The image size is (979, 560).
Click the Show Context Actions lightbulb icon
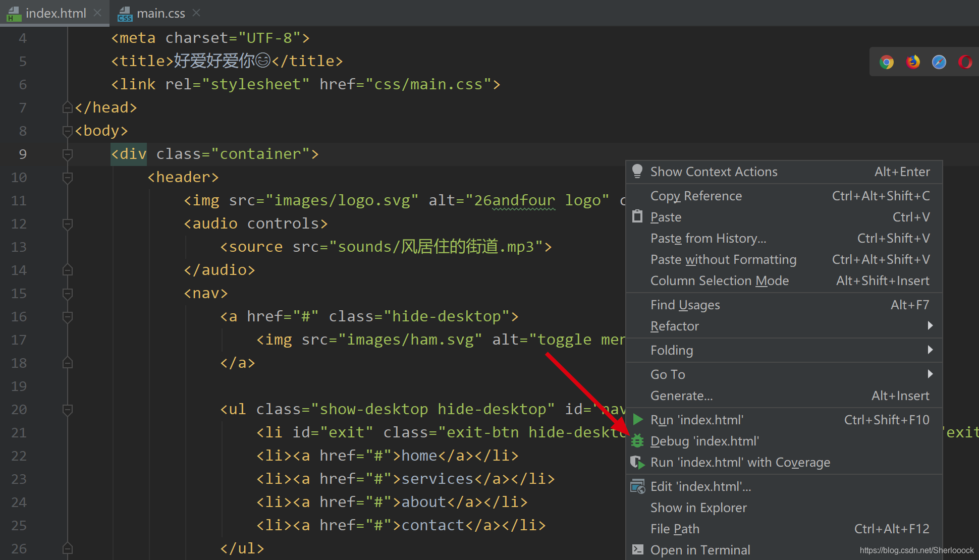pos(637,172)
